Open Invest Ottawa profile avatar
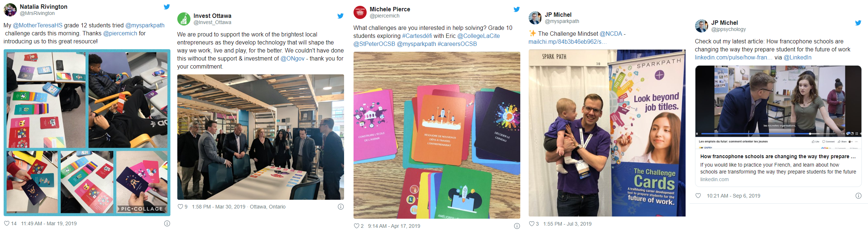This screenshot has width=868, height=234. point(184,19)
